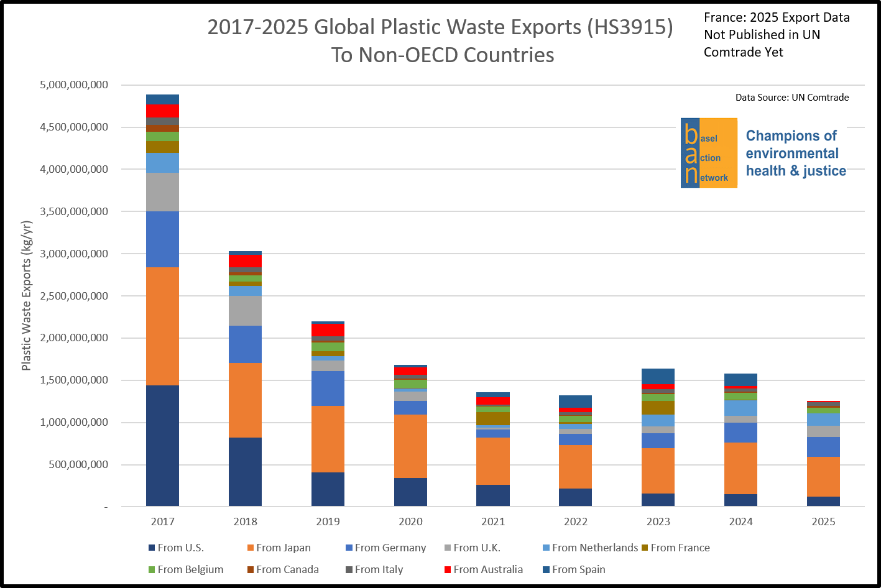Select the orange Japan segment of the 2020 bar
Viewport: 881px width, 588px height.
410,446
